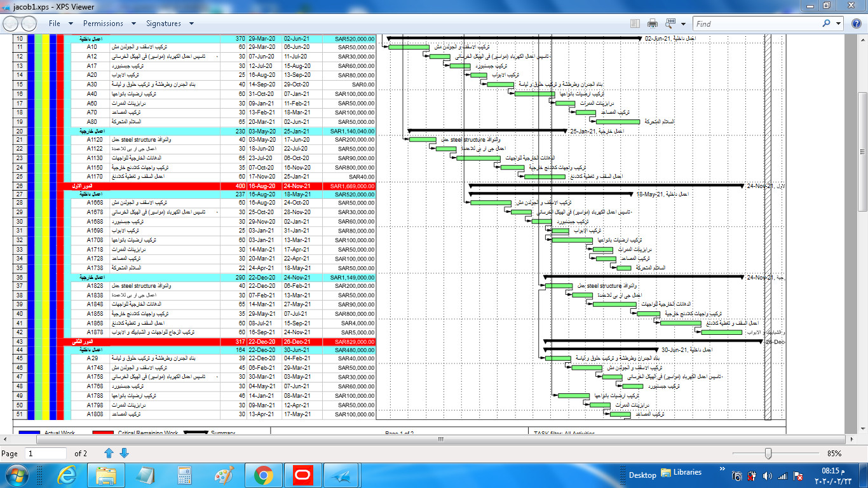Start a search with the Find magnifier icon

(x=827, y=24)
